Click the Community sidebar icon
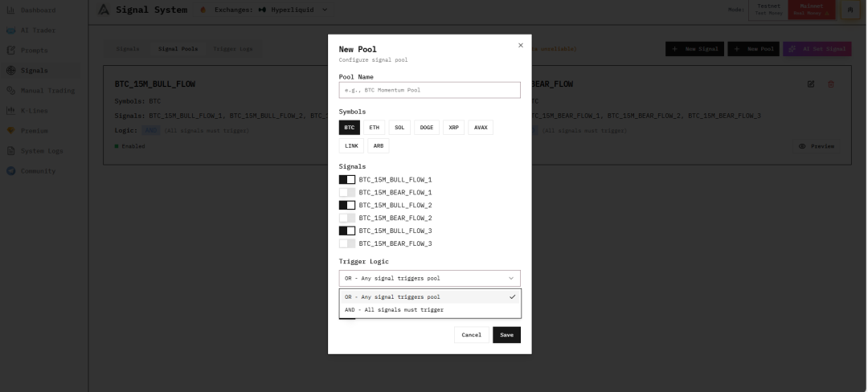Image resolution: width=868 pixels, height=392 pixels. [x=11, y=170]
